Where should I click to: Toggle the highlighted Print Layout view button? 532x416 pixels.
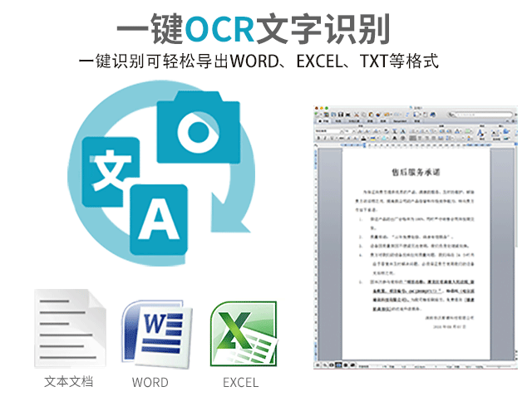[340, 364]
